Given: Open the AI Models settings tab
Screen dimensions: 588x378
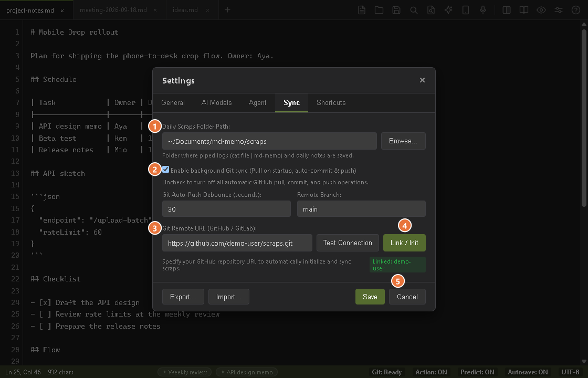Looking at the screenshot, I should tap(216, 103).
